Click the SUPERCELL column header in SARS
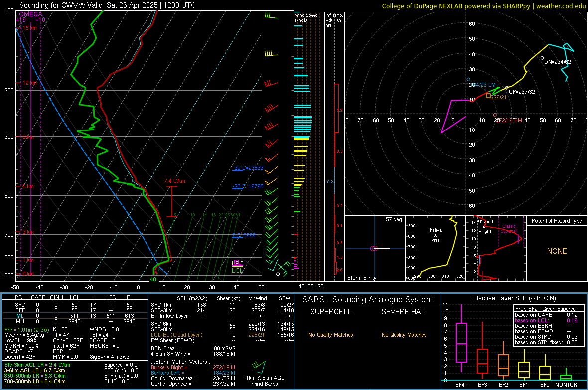 point(331,312)
